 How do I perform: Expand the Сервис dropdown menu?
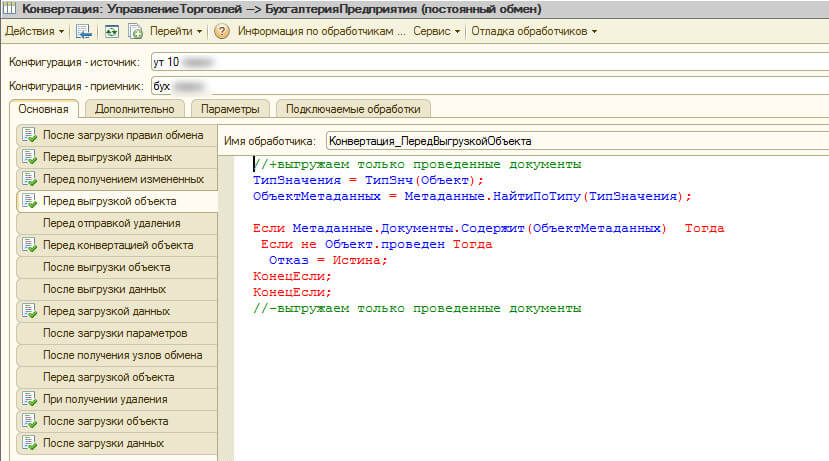(439, 31)
